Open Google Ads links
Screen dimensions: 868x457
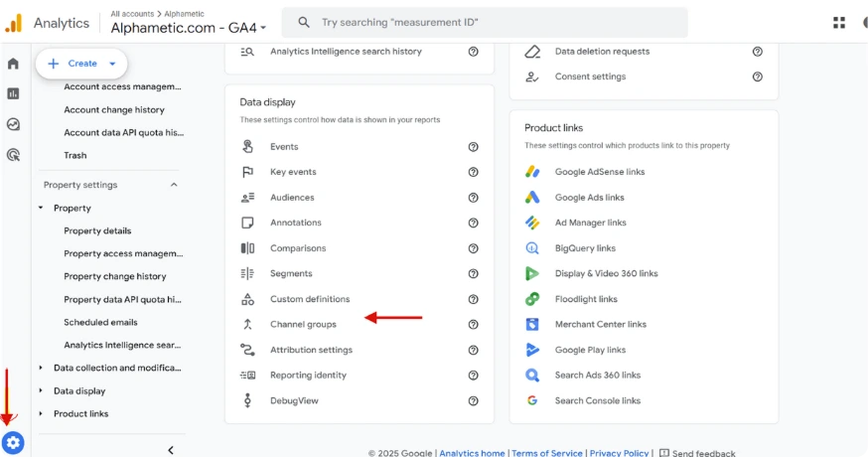pos(589,198)
